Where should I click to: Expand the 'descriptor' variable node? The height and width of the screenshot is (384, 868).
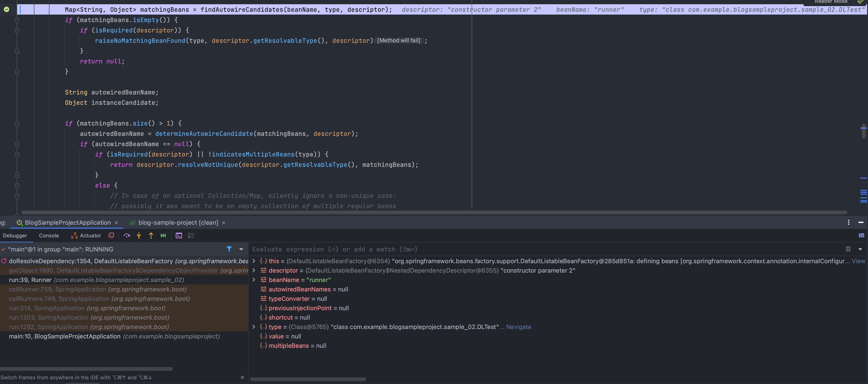[254, 270]
